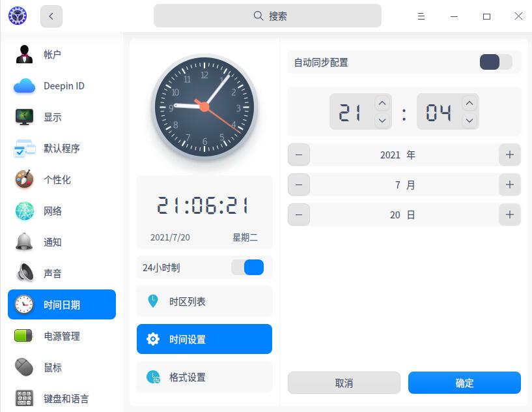532x412 pixels.
Task: Click the weekday text 星期二
Action: [245, 237]
